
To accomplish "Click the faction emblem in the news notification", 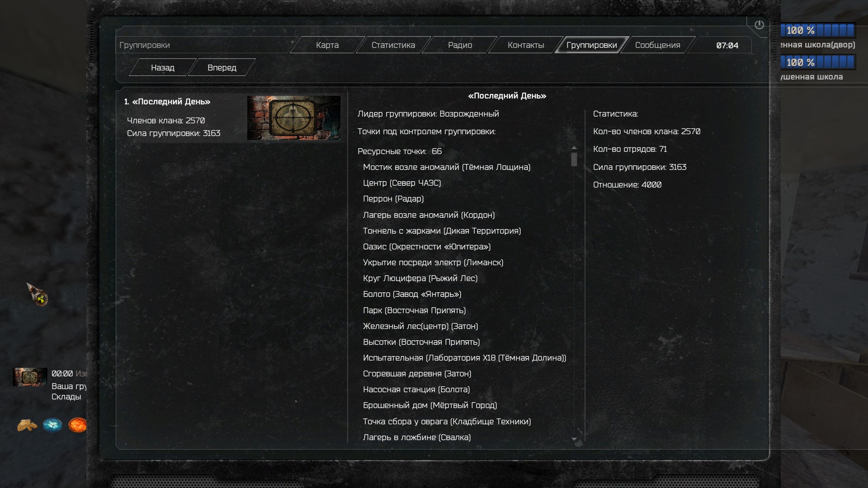I will [30, 377].
